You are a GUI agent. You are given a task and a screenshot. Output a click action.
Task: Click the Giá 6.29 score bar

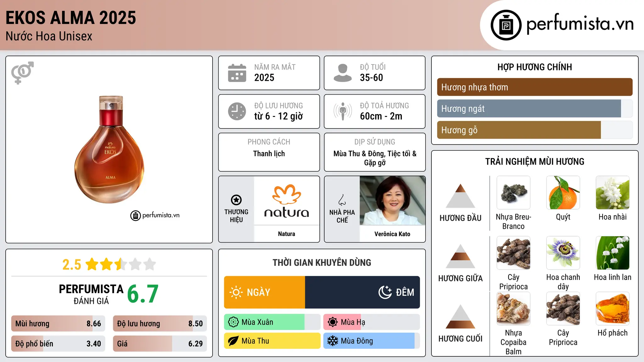tap(160, 343)
